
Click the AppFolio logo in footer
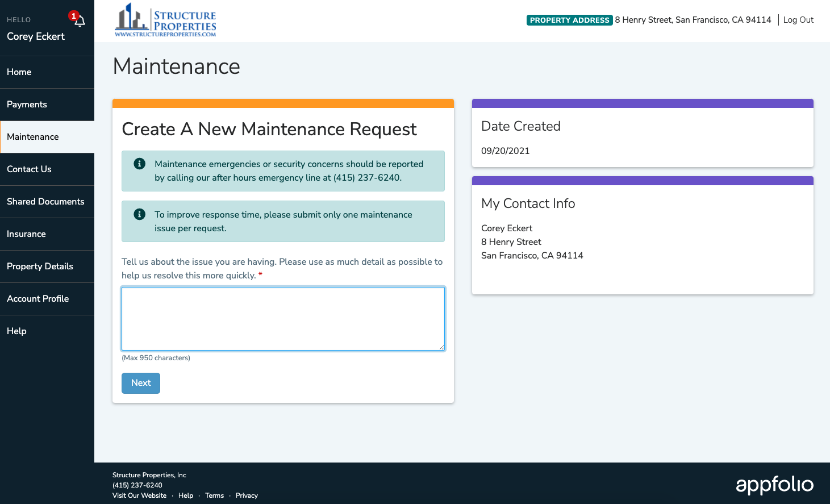(774, 484)
